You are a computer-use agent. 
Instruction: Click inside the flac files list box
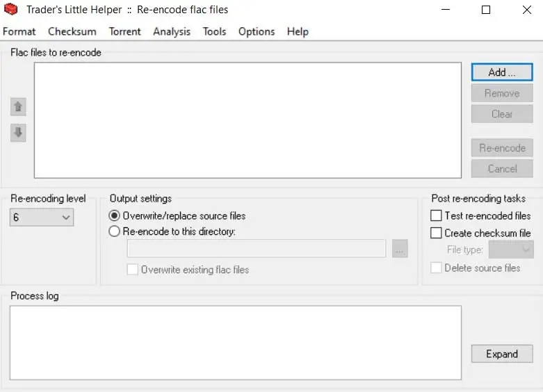[x=248, y=120]
